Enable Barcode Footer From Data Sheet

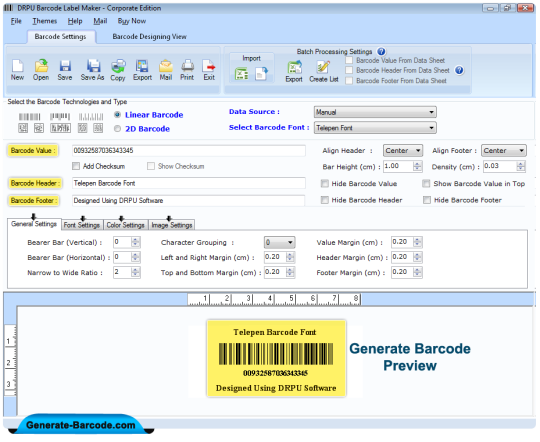[x=349, y=81]
